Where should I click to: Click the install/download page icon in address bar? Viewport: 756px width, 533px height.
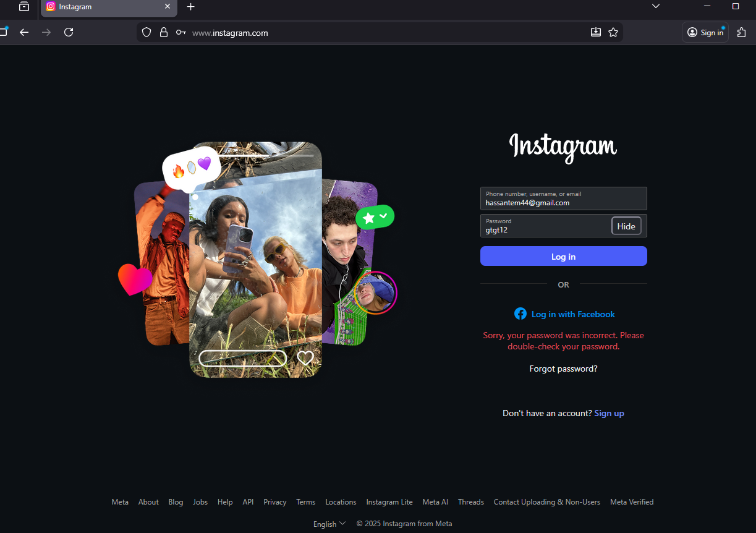coord(596,32)
